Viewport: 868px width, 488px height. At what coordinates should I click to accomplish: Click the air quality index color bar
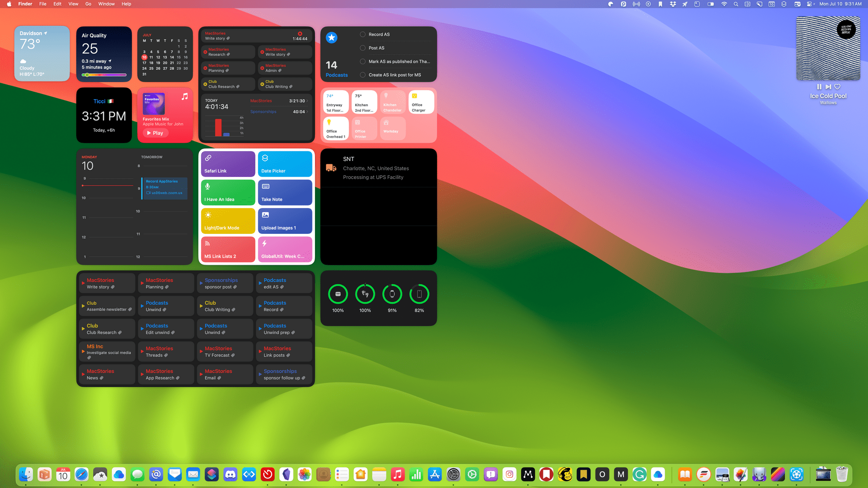coord(104,75)
